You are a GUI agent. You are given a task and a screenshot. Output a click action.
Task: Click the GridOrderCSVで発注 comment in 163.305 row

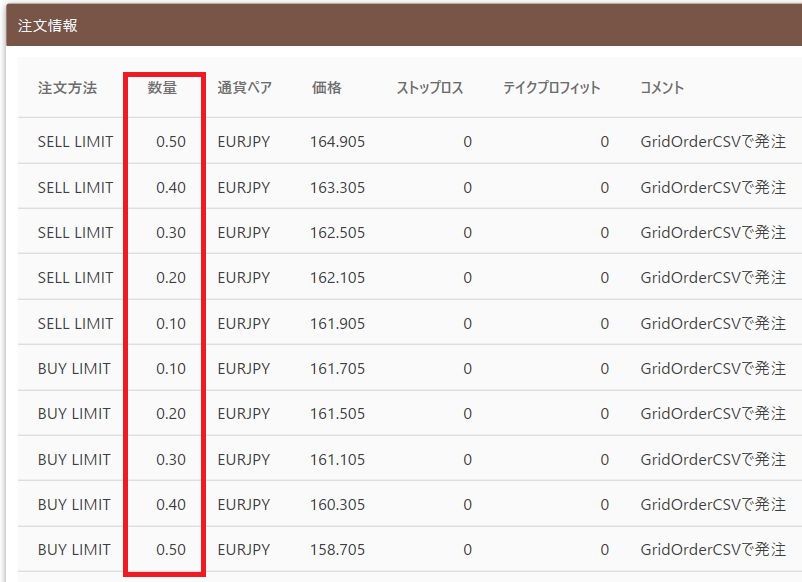click(713, 188)
